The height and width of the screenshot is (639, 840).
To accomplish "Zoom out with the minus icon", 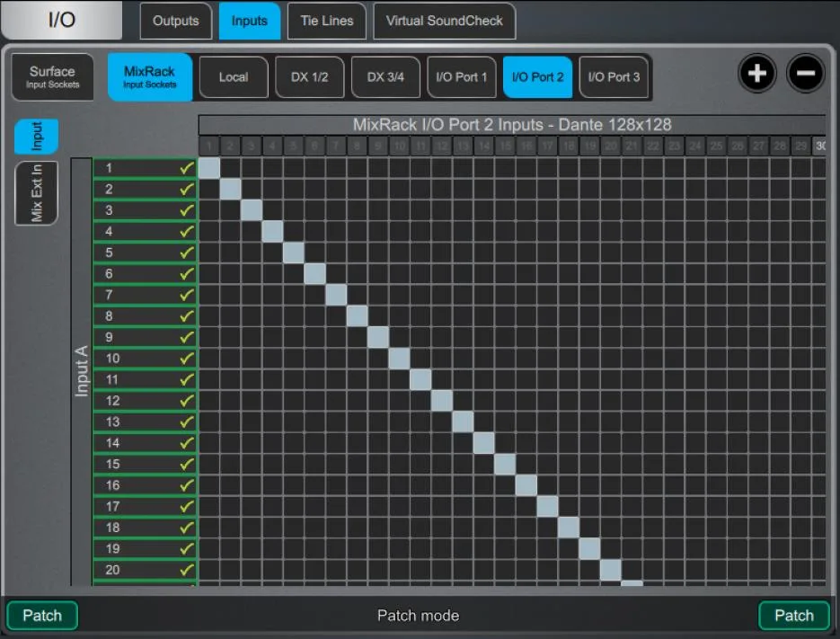I will pos(805,73).
